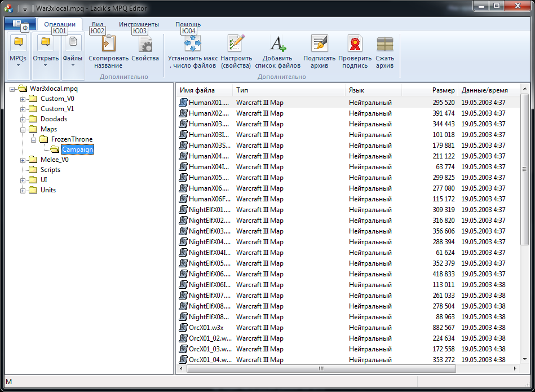Image resolution: width=535 pixels, height=392 pixels.
Task: Open the Файлы dropdown menu
Action: tap(73, 56)
